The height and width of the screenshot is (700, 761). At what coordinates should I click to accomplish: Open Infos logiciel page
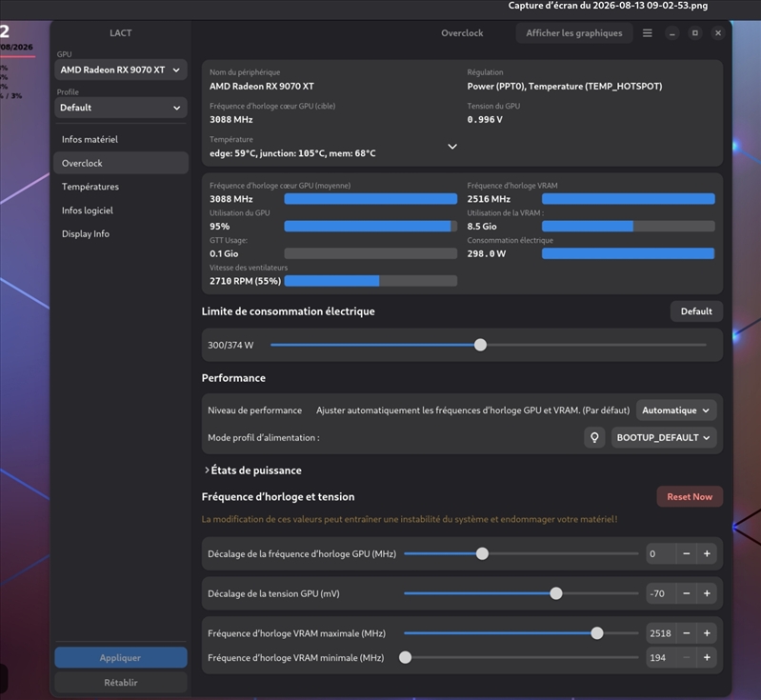click(x=120, y=210)
